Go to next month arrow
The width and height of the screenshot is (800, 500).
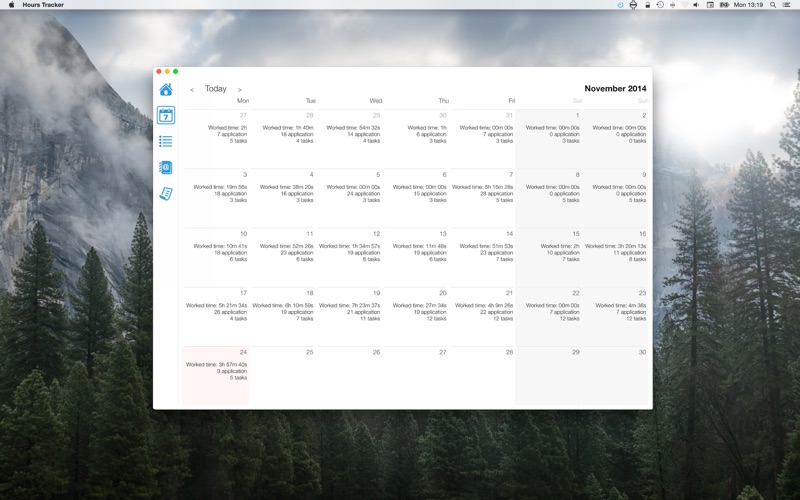tap(240, 90)
